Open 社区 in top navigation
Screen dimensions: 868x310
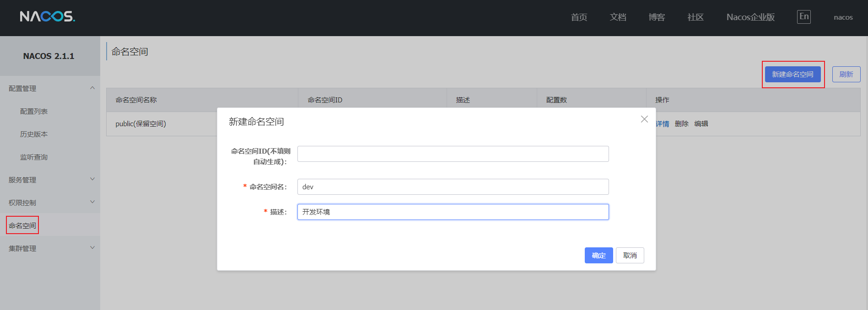click(x=695, y=17)
